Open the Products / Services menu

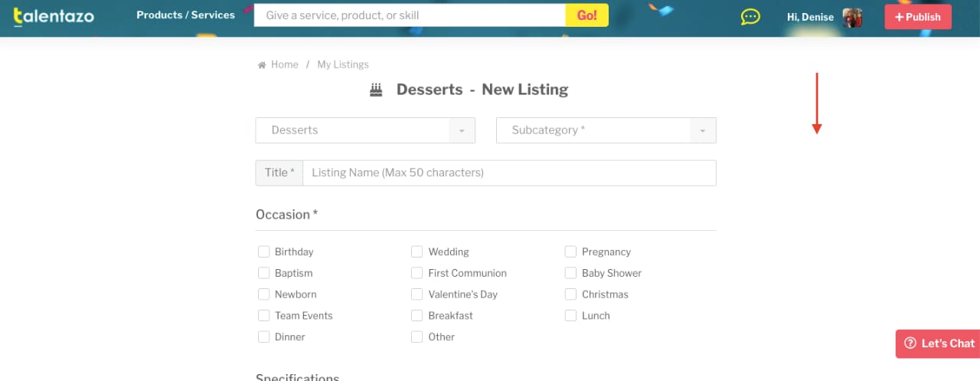(x=185, y=15)
